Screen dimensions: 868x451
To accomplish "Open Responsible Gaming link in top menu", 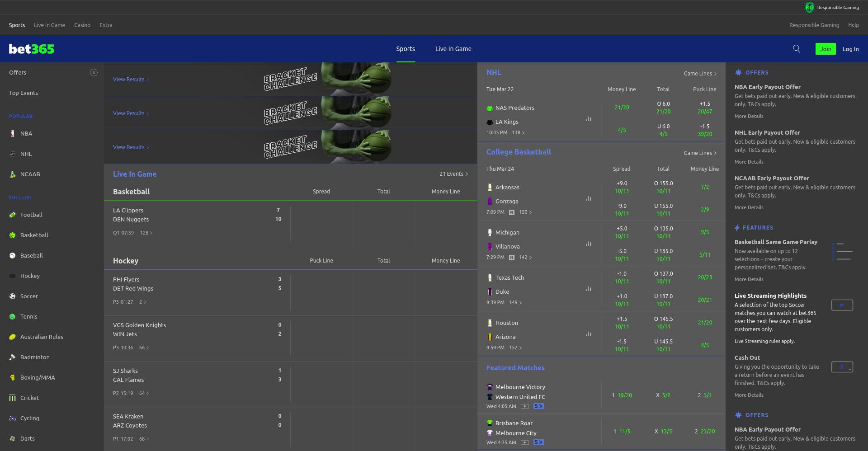I will point(814,25).
